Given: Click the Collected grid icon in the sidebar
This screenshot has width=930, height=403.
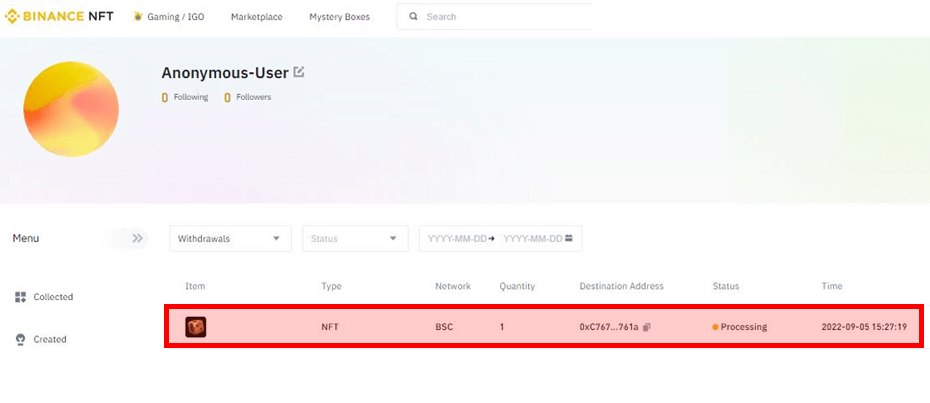Looking at the screenshot, I should point(20,297).
